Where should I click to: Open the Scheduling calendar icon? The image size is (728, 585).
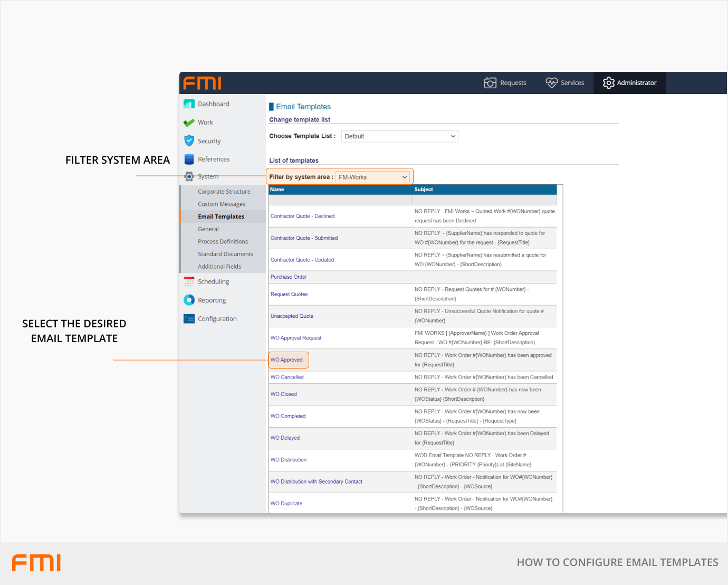[x=189, y=281]
